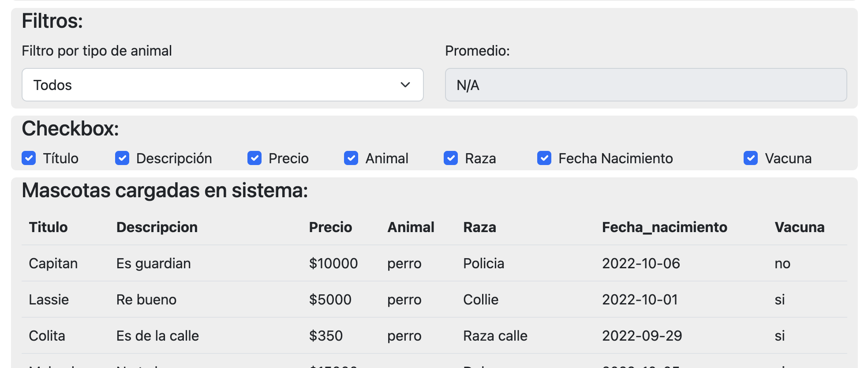
Task: Hide the Vacuna column via checkbox
Action: coord(751,158)
